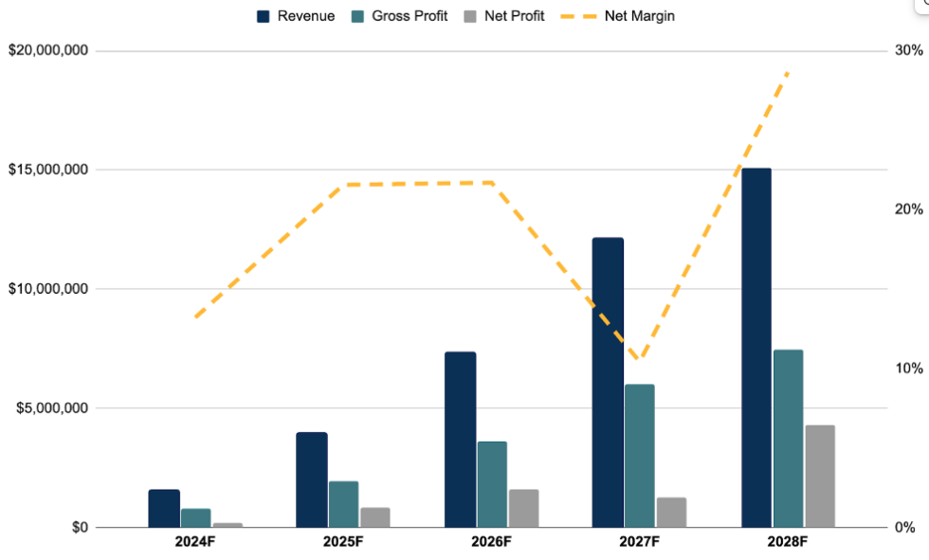Toggle the Revenue series via its legend entry
Image resolution: width=929 pixels, height=560 pixels.
(x=305, y=15)
